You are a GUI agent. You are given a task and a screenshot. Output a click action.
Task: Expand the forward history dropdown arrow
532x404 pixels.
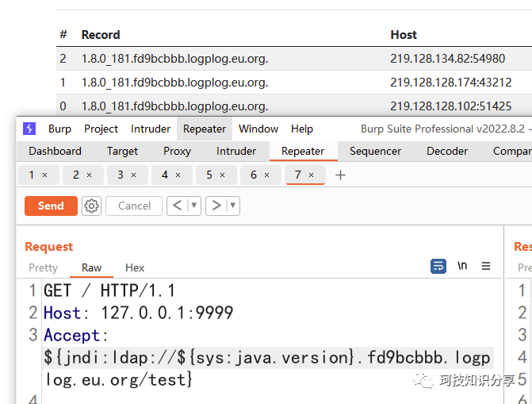[233, 206]
